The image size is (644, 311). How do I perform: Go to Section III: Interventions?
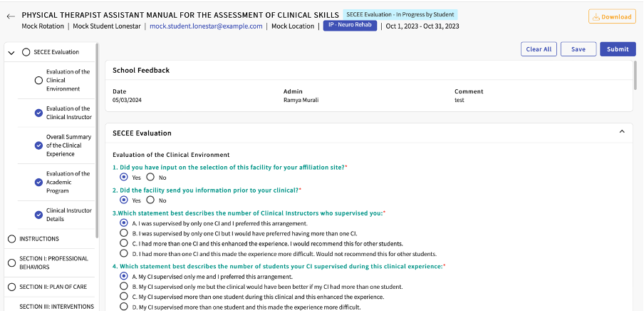[x=56, y=307]
